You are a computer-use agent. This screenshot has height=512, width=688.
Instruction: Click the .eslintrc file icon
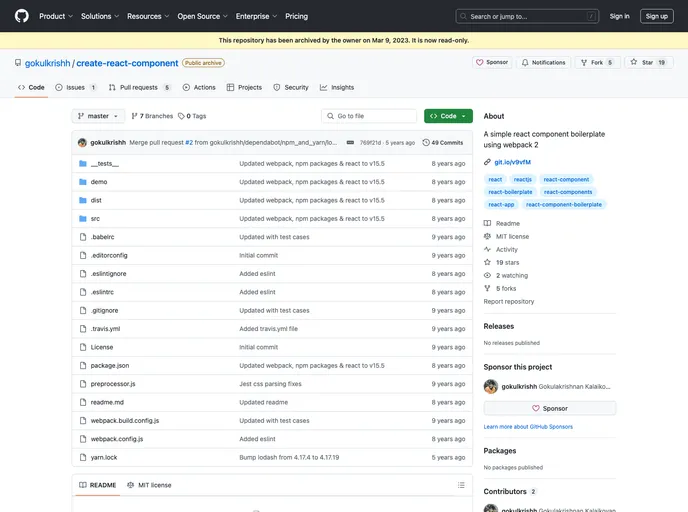click(x=82, y=292)
